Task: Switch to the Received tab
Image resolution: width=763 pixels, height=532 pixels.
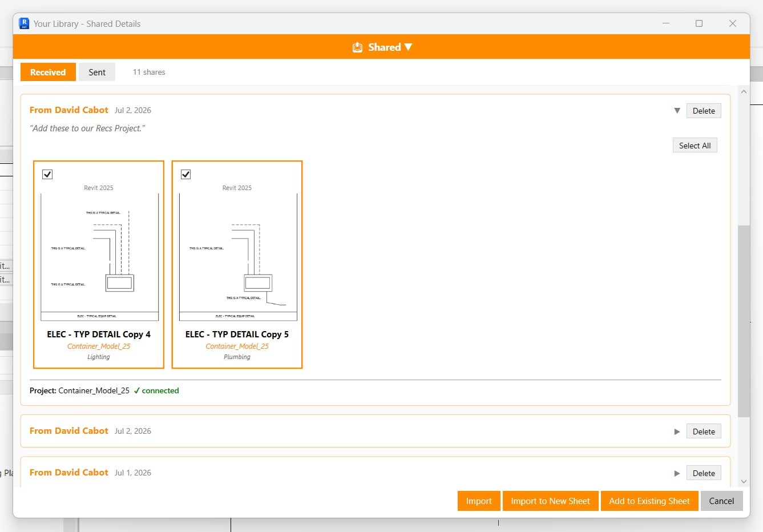Action: click(48, 72)
